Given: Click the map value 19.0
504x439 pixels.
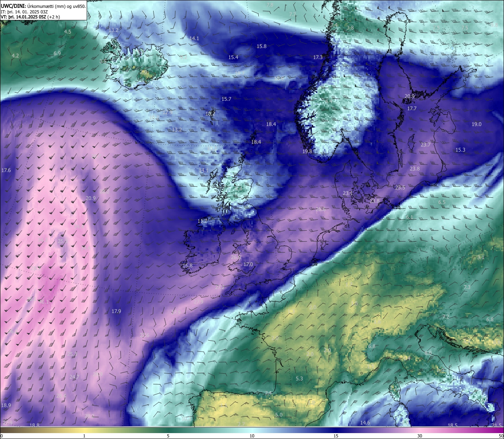Looking at the screenshot, I should pyautogui.click(x=476, y=124).
